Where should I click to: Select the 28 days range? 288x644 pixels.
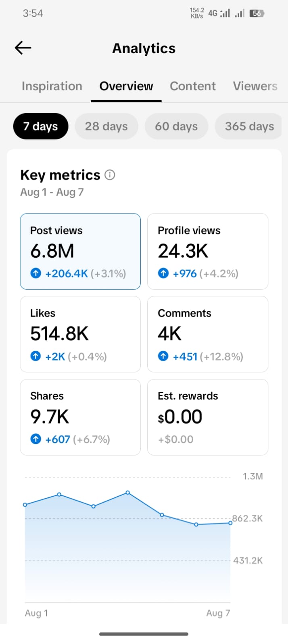[x=106, y=126]
